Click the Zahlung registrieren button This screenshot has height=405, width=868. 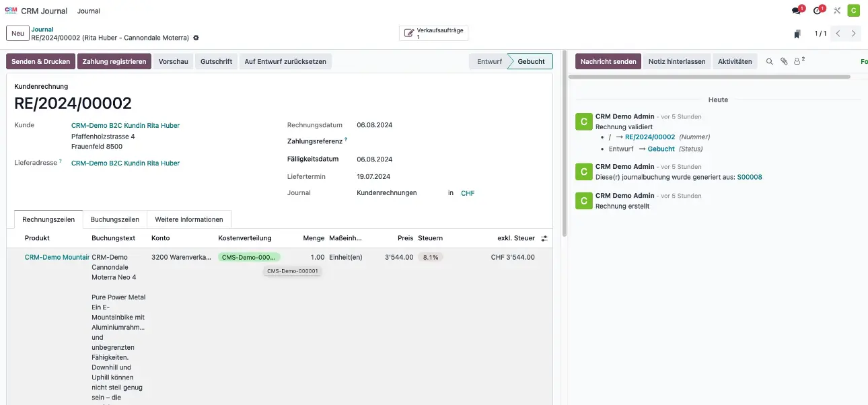[114, 62]
